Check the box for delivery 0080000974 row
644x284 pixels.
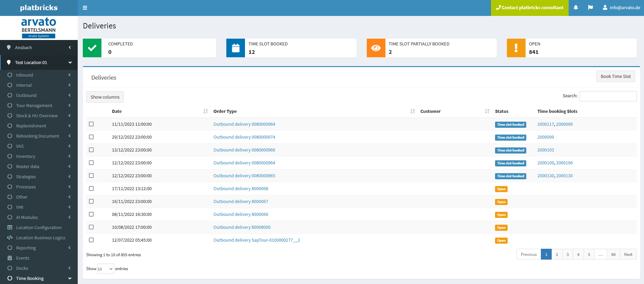pyautogui.click(x=91, y=137)
